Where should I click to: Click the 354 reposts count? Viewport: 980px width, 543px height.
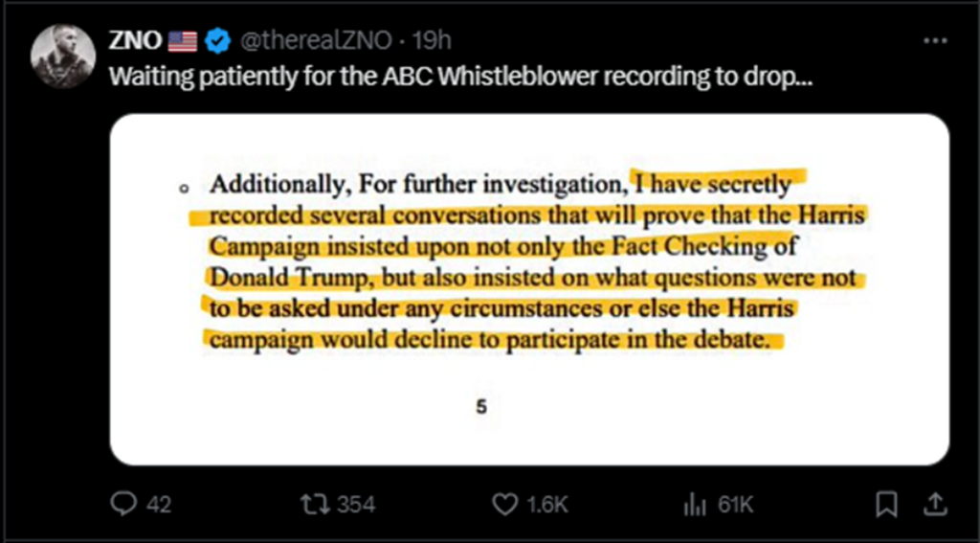point(356,504)
